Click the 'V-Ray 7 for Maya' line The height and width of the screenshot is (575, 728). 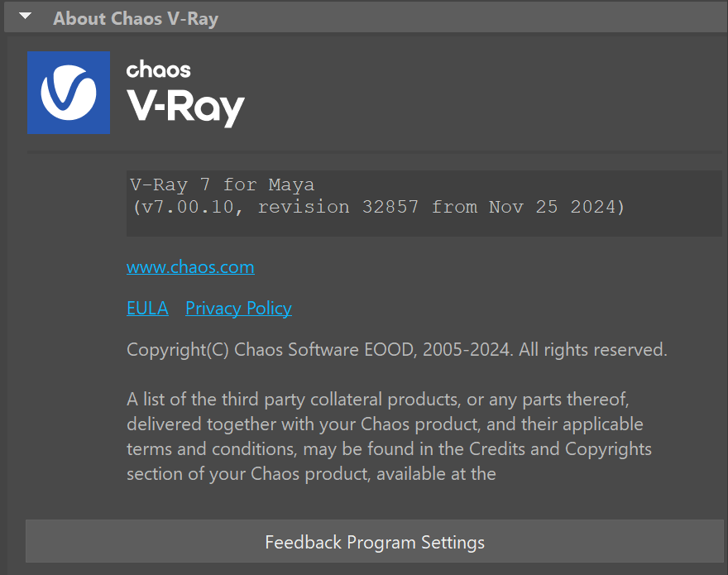tap(223, 184)
